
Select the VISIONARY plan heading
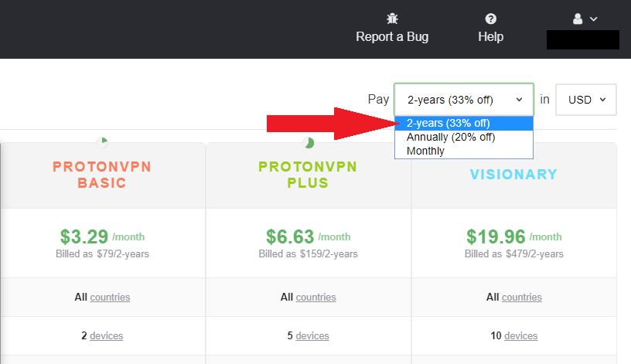tap(514, 174)
